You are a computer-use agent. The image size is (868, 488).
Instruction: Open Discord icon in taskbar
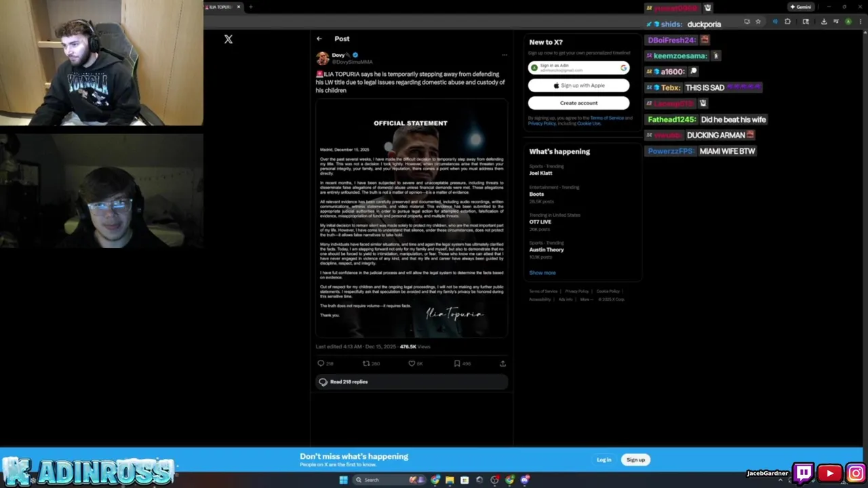click(525, 480)
